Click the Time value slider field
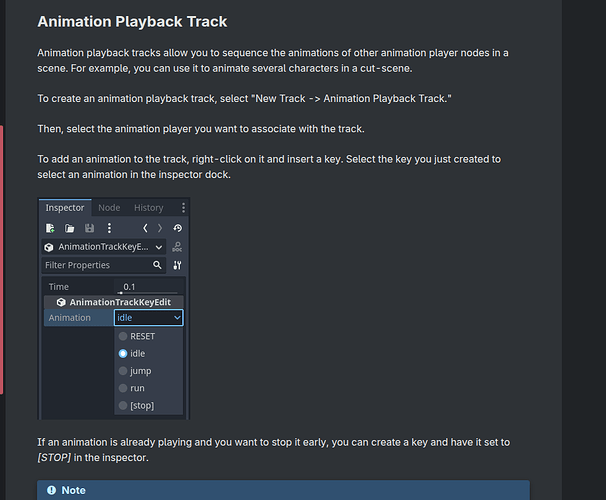This screenshot has width=606, height=500. tap(148, 287)
